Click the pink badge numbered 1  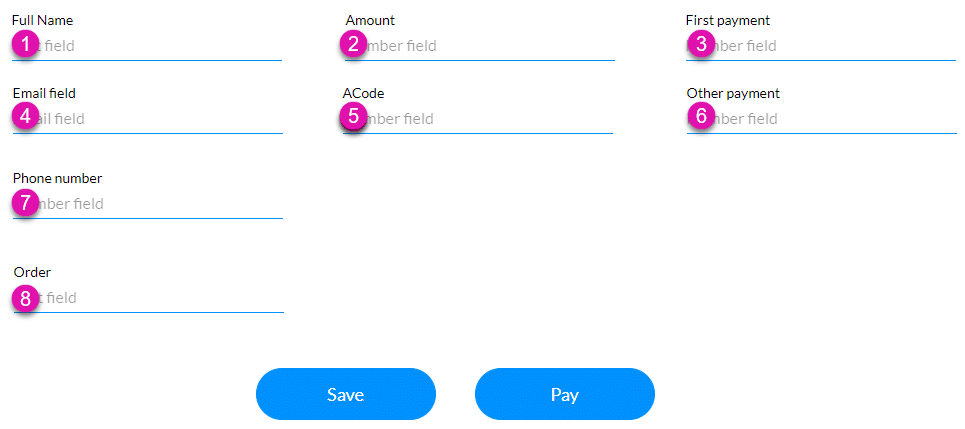coord(25,44)
